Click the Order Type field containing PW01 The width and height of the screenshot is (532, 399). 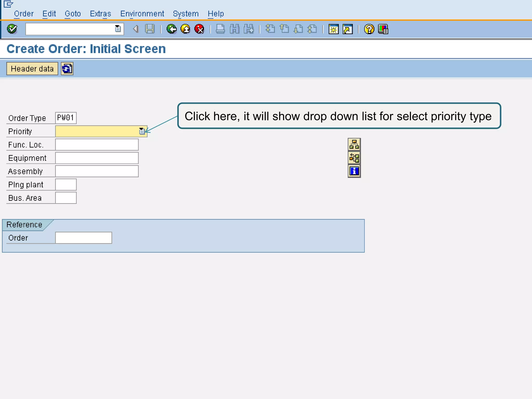(66, 118)
